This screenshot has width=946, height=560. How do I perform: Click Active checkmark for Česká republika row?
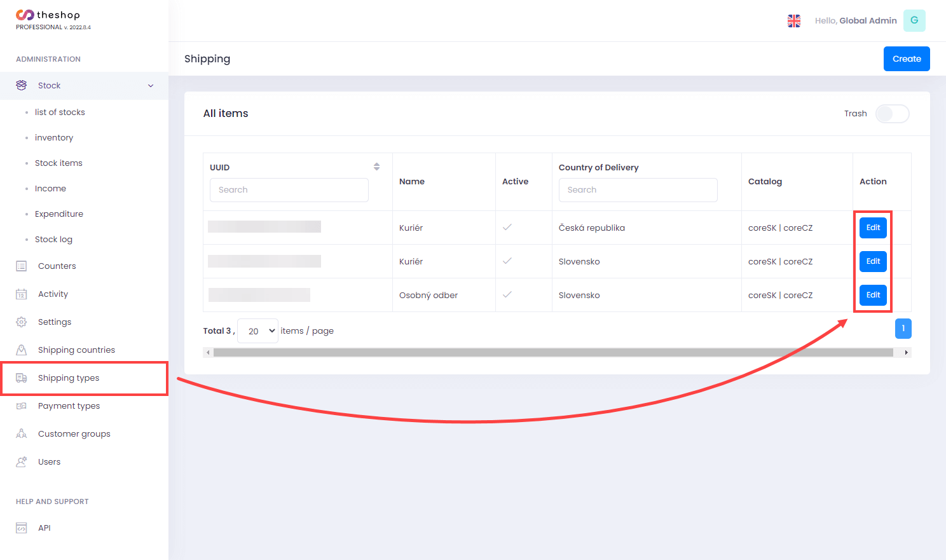pyautogui.click(x=507, y=227)
